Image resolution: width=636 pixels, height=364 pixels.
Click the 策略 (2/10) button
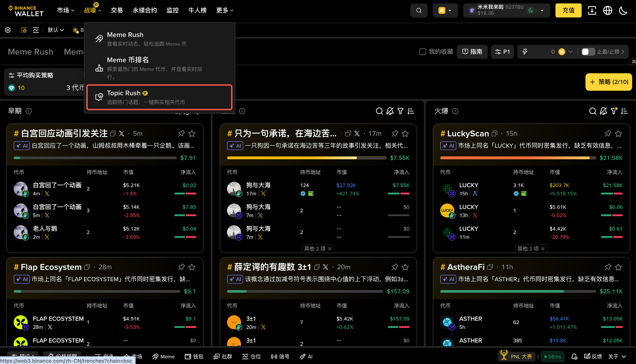pyautogui.click(x=608, y=82)
